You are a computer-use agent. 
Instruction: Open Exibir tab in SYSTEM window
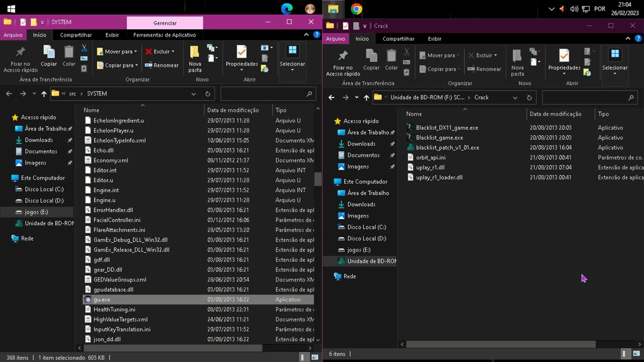coord(112,35)
